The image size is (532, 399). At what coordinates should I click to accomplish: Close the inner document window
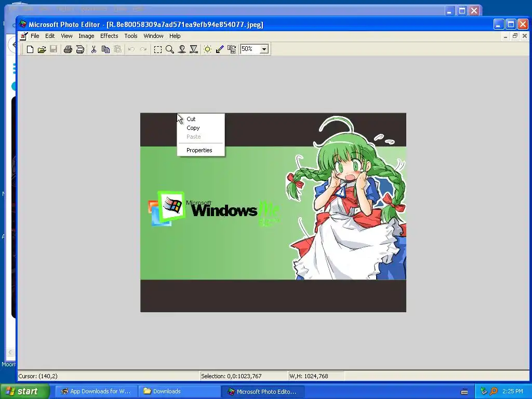coord(525,36)
